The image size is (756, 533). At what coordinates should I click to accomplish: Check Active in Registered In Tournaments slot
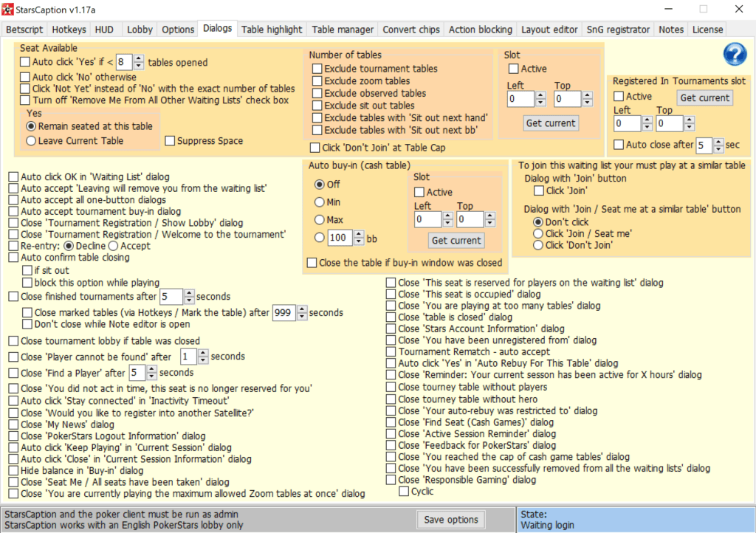(x=619, y=97)
